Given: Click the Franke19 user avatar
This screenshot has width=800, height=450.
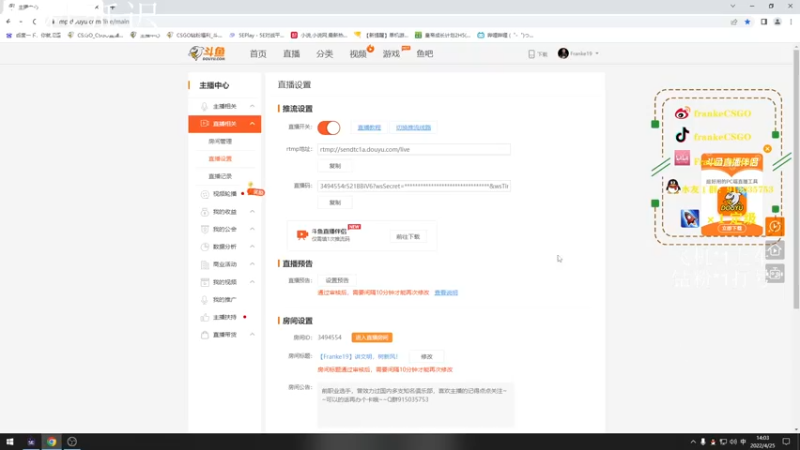Looking at the screenshot, I should point(563,54).
